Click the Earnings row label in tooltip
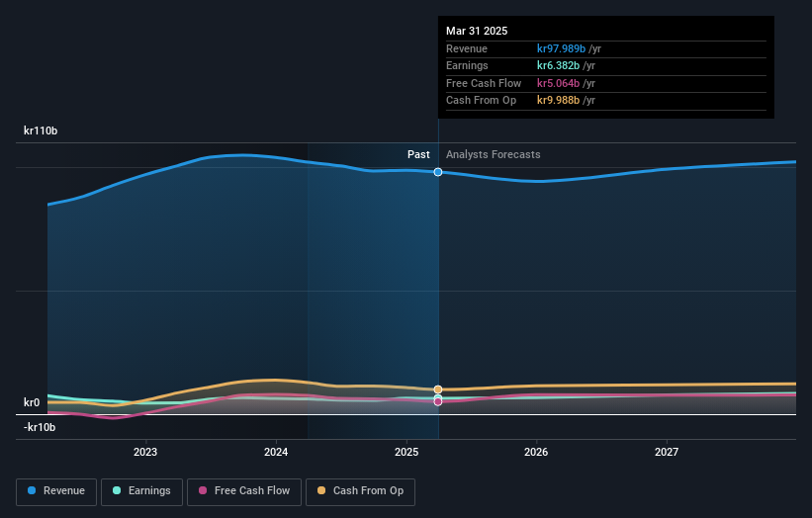Viewport: 812px width, 518px height. 467,65
